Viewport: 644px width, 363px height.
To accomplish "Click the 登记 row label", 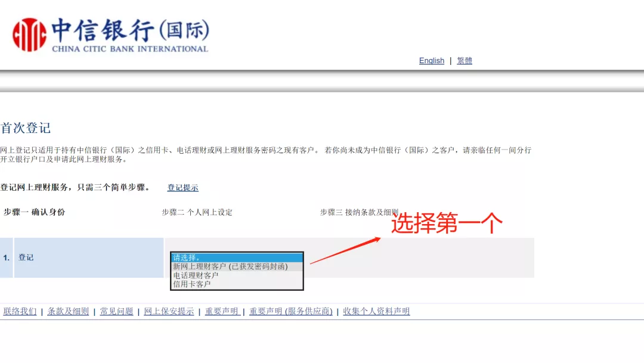I will coord(26,257).
